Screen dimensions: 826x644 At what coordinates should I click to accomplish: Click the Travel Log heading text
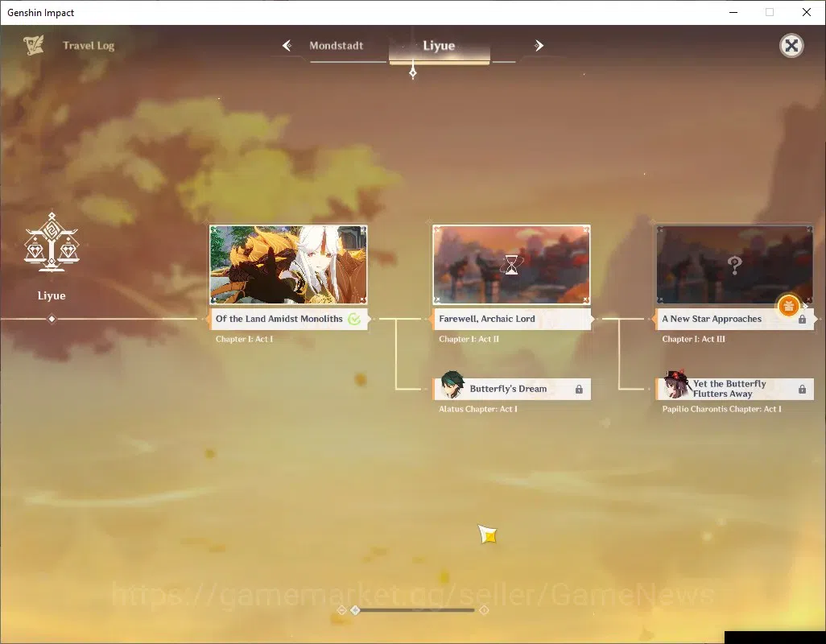point(89,46)
